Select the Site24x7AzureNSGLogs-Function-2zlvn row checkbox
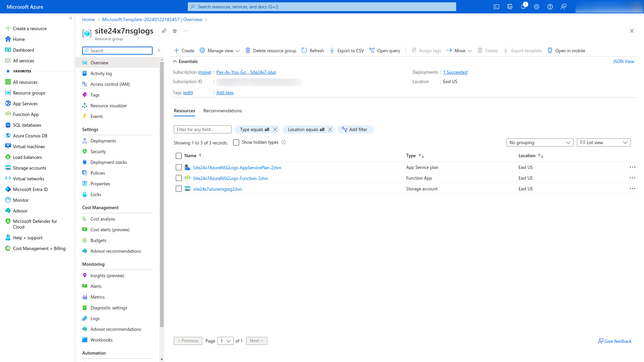Screen dimensions: 644x362 178,178
